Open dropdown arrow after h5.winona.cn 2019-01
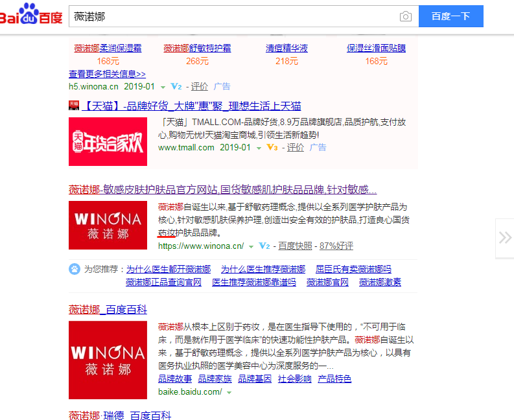This screenshot has height=420, width=514. 163,87
